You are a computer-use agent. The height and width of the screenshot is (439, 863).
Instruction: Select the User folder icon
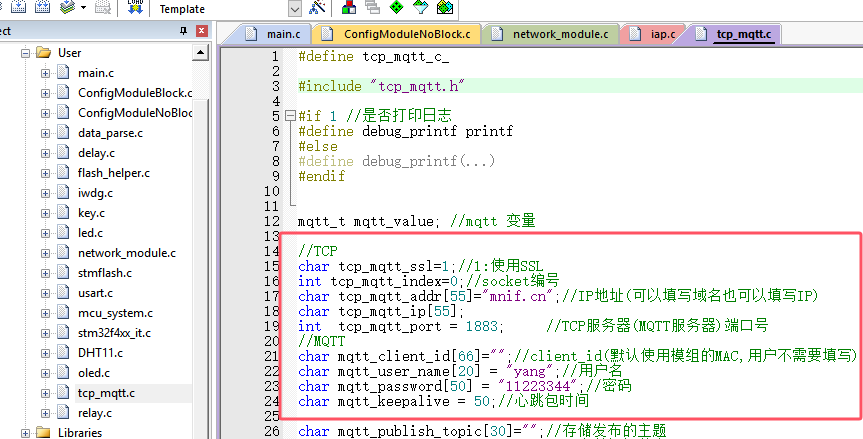coord(43,53)
